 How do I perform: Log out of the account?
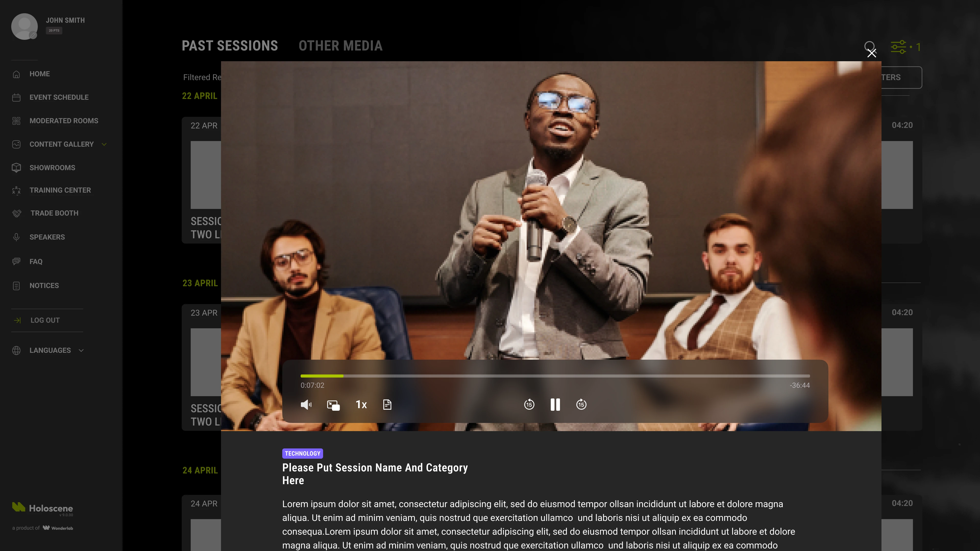coord(45,321)
